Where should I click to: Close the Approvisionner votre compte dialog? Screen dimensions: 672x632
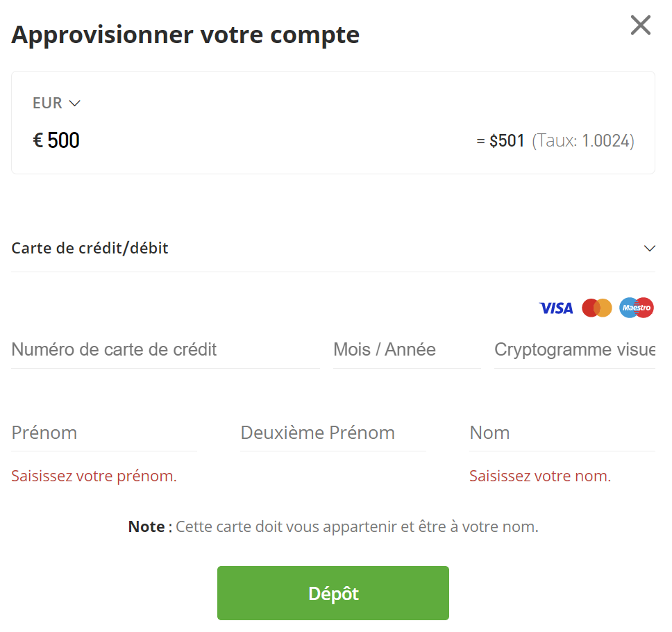coord(640,25)
